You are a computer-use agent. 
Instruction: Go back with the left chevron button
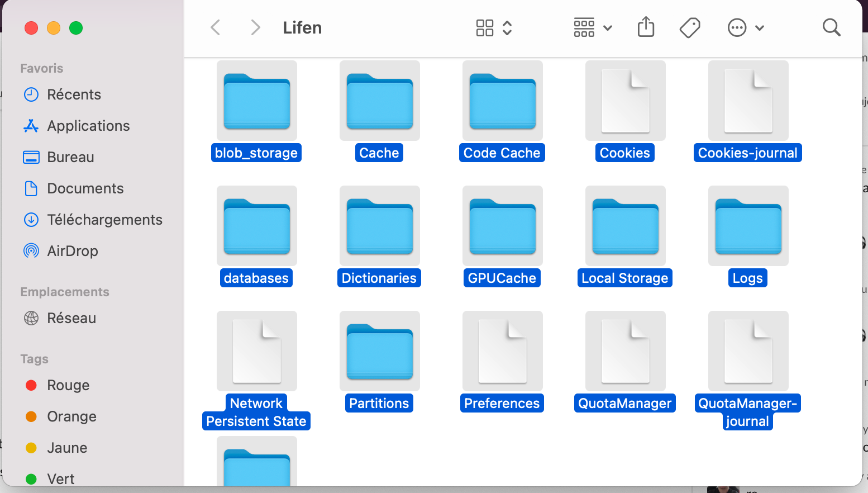216,27
